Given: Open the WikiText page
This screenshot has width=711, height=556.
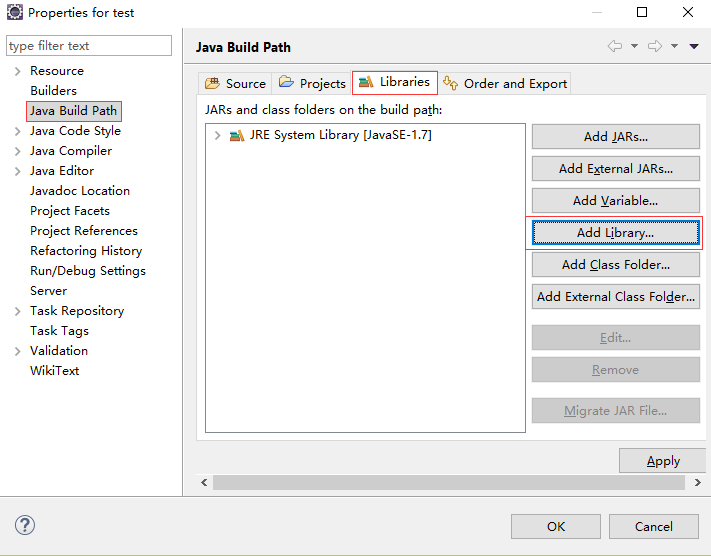Looking at the screenshot, I should click(x=54, y=371).
